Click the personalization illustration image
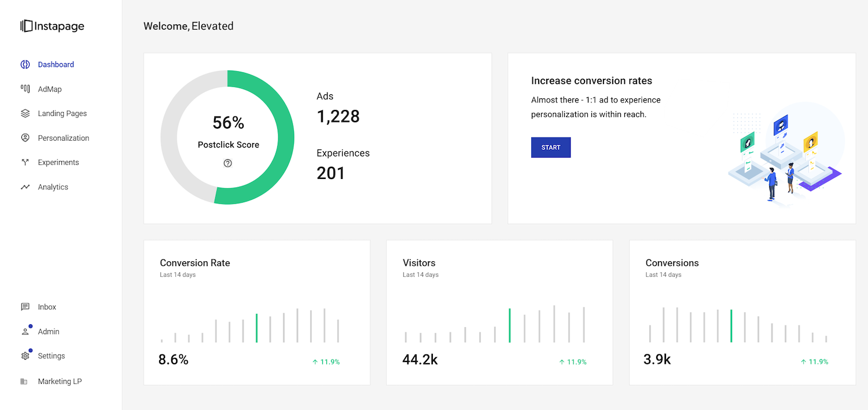This screenshot has height=410, width=868. click(x=785, y=156)
